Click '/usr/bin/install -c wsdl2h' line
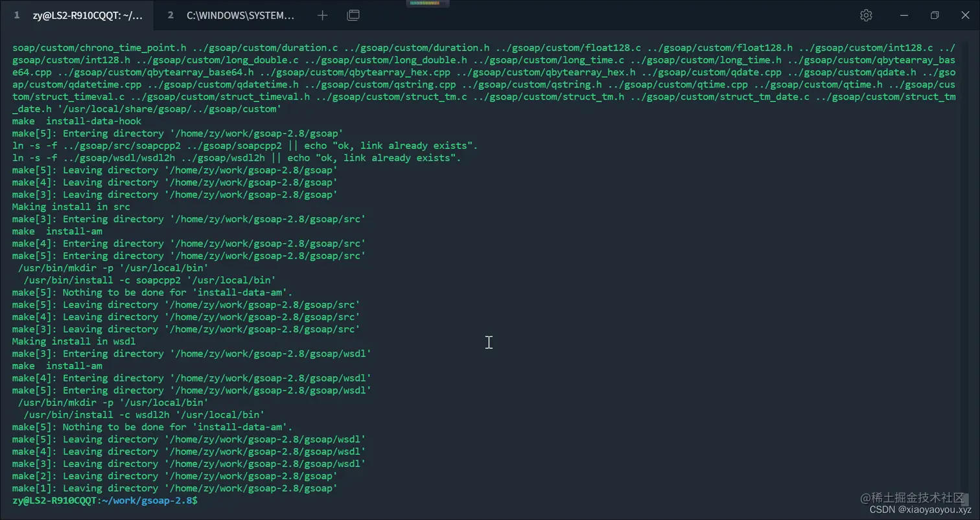 tap(144, 414)
